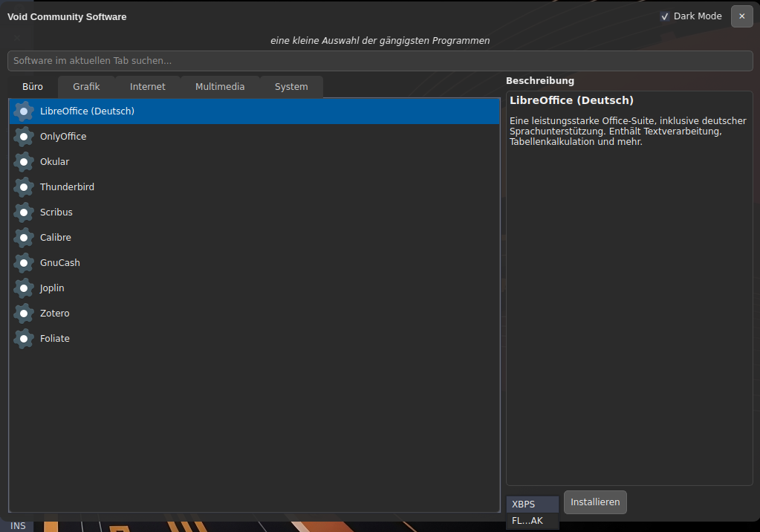
Task: Switch to the Multimedia tab
Action: tap(220, 87)
